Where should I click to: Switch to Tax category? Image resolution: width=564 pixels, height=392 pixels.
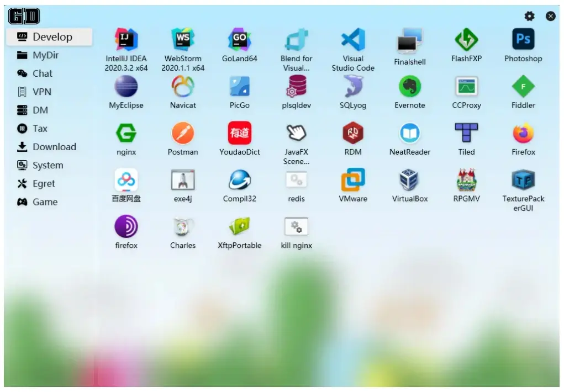[49, 129]
